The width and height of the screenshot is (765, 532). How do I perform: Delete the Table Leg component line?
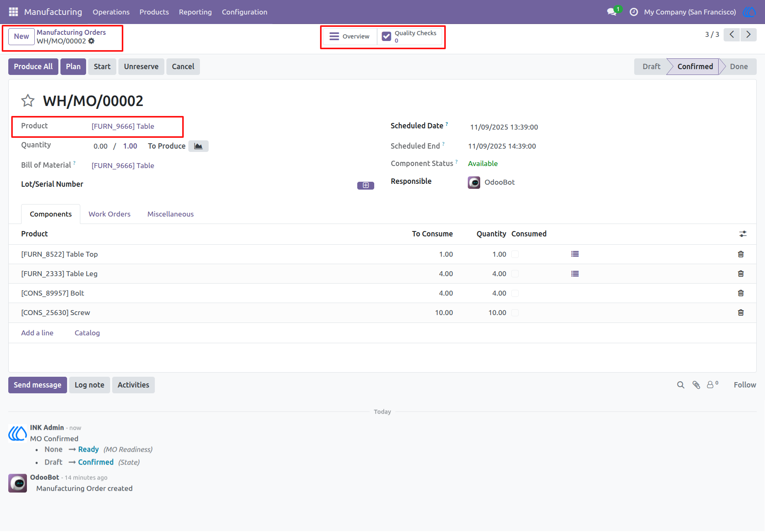(x=741, y=274)
